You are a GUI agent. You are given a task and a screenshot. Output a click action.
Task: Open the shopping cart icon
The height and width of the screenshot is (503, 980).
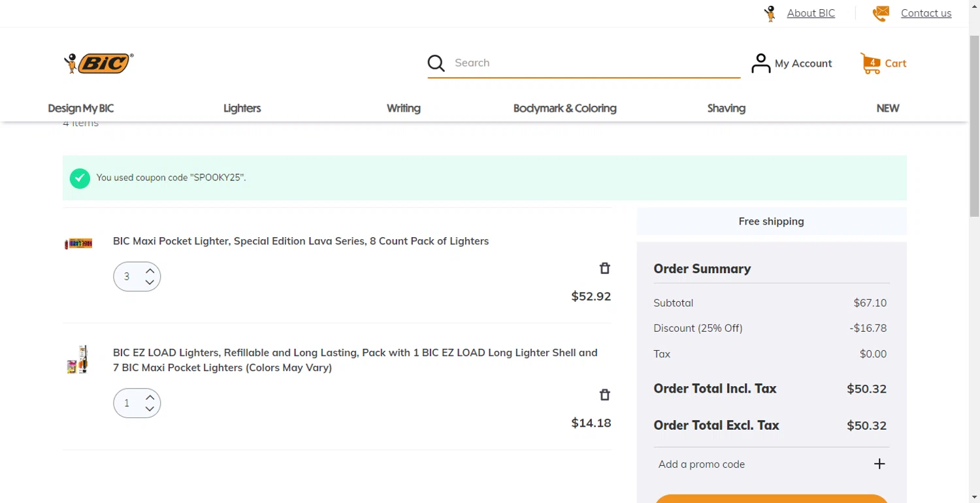(x=871, y=63)
